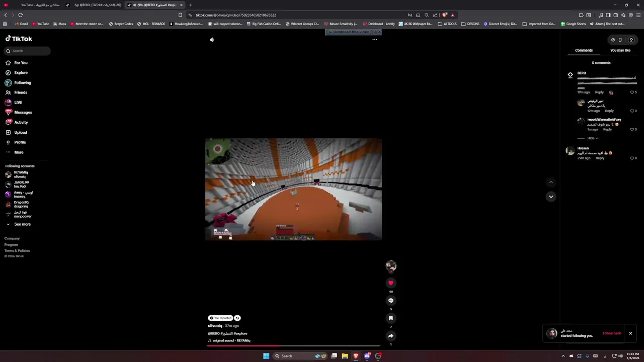This screenshot has height=362, width=644.
Task: Click the Download this video button
Action: tap(350, 32)
